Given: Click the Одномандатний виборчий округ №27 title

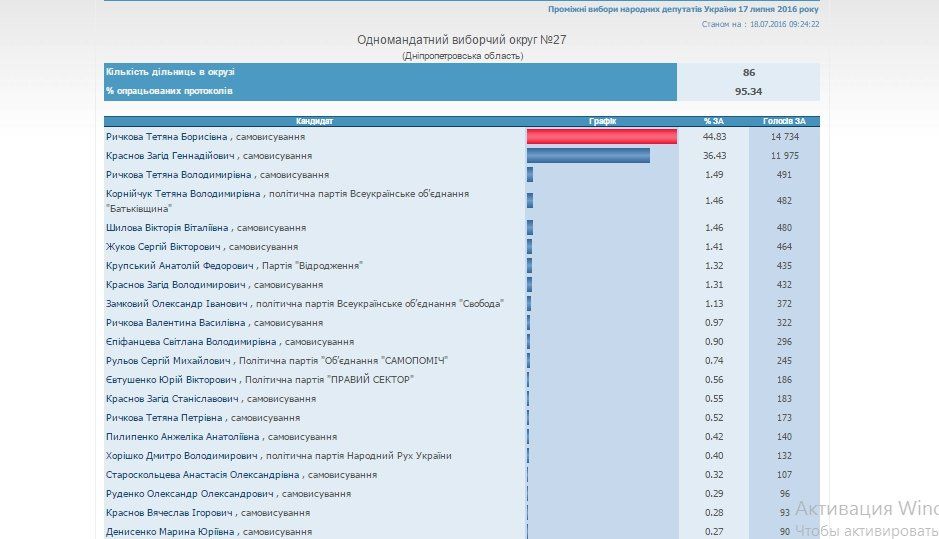Looking at the screenshot, I should pyautogui.click(x=461, y=40).
